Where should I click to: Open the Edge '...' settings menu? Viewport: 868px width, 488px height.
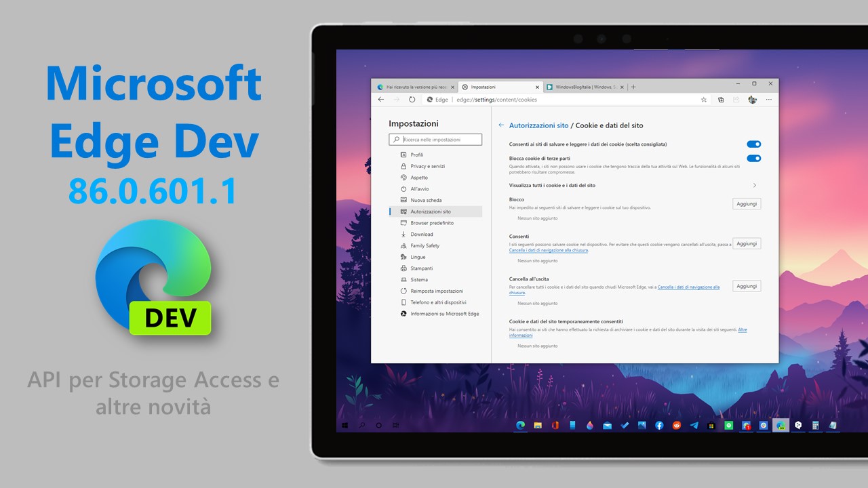pos(769,99)
